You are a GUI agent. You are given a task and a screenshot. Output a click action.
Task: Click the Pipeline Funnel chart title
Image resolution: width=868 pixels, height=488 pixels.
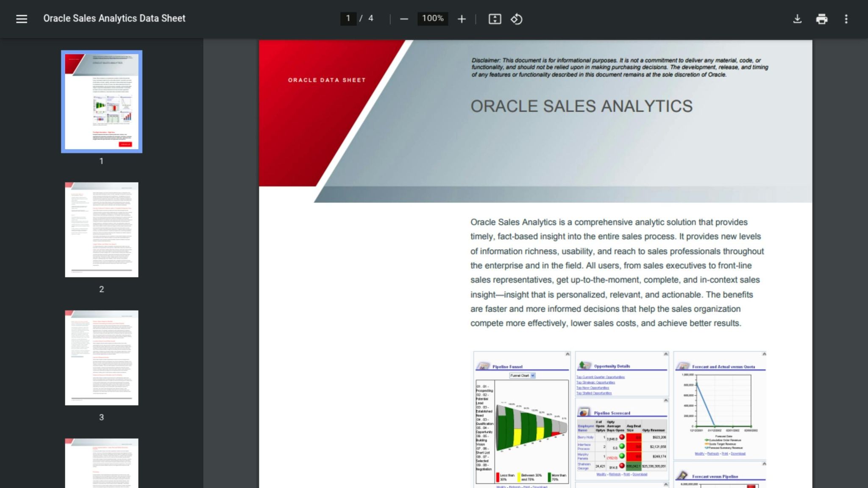tap(507, 367)
